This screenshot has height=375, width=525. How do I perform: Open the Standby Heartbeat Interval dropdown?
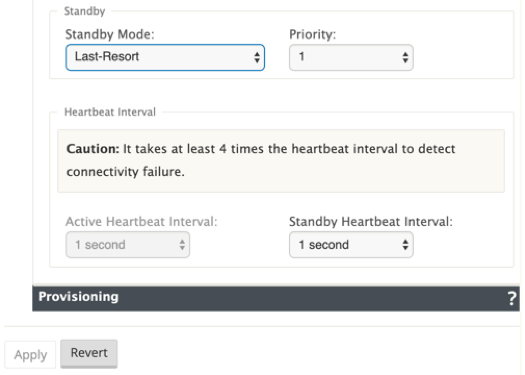pos(351,245)
